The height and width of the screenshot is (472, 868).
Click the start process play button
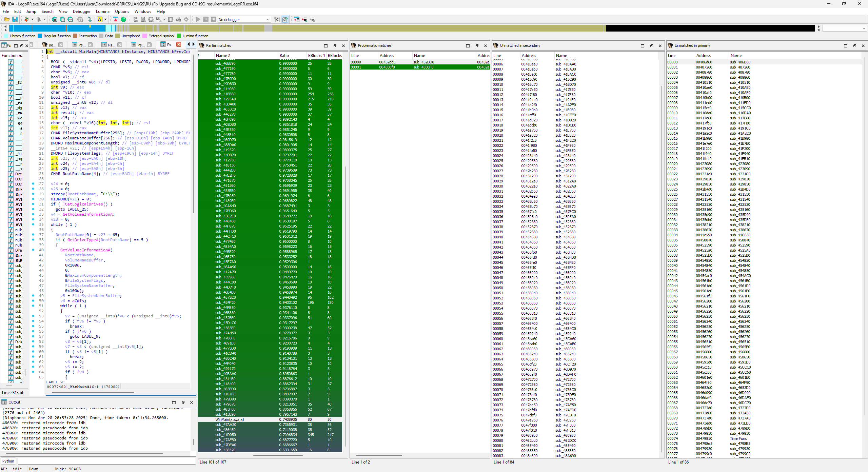click(198, 20)
